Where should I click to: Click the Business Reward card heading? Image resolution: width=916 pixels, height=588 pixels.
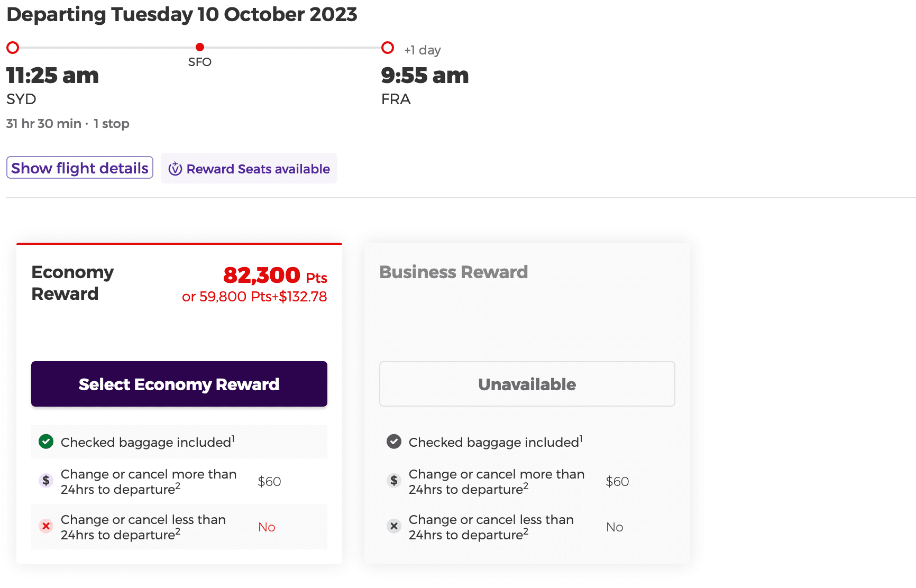click(x=453, y=272)
